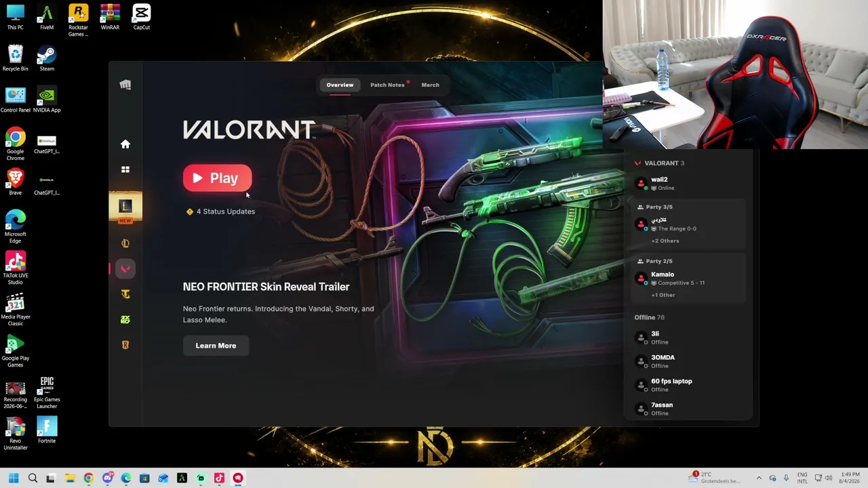
Task: Open the grid-shaped library icon in the sidebar
Action: (125, 169)
